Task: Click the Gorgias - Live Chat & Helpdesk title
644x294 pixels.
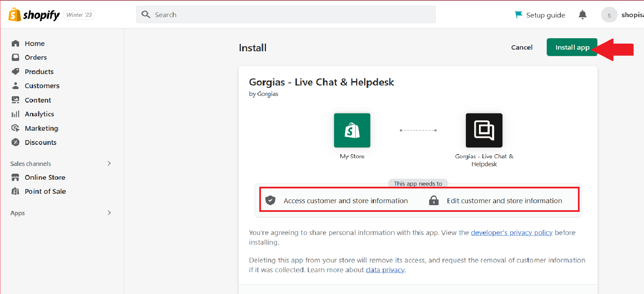Action: (321, 82)
